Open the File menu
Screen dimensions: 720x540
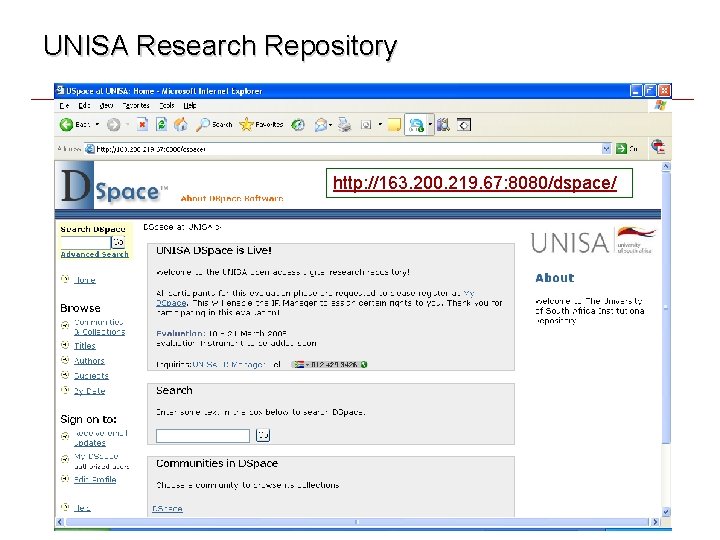coord(64,106)
